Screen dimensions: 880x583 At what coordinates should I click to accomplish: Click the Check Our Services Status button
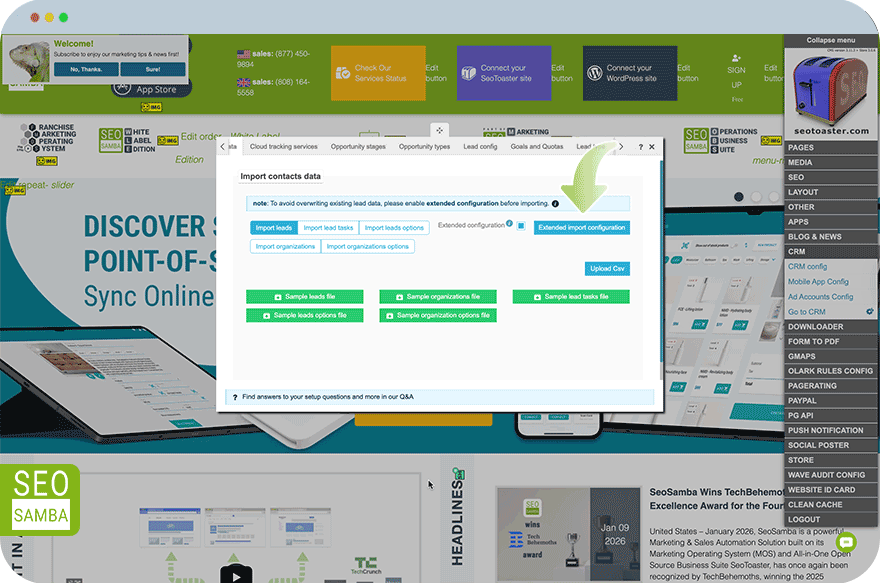click(x=378, y=74)
